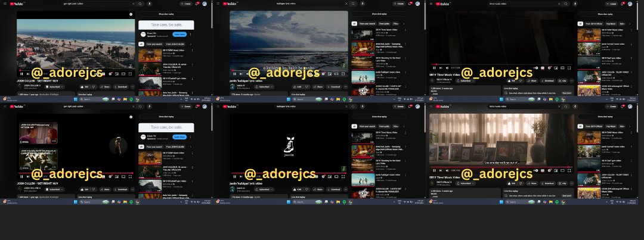Open File Explorer in Time photo-frames window taskbar
Viewport: 644px width, 240px height.
(551, 202)
